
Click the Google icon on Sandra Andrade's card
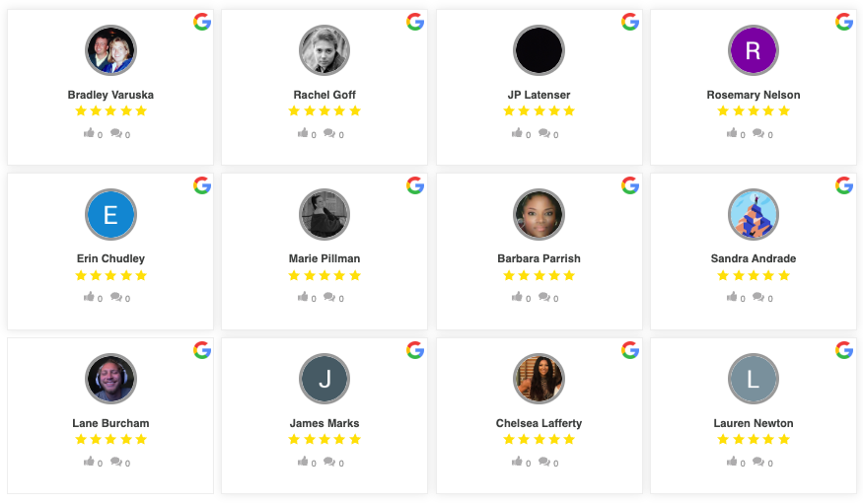coord(844,185)
